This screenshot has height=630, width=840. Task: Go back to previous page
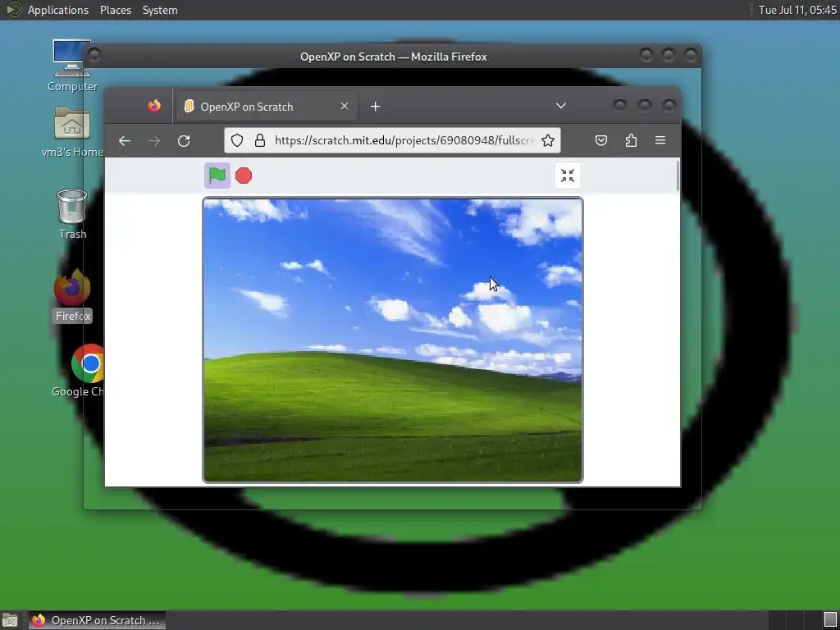coord(125,141)
